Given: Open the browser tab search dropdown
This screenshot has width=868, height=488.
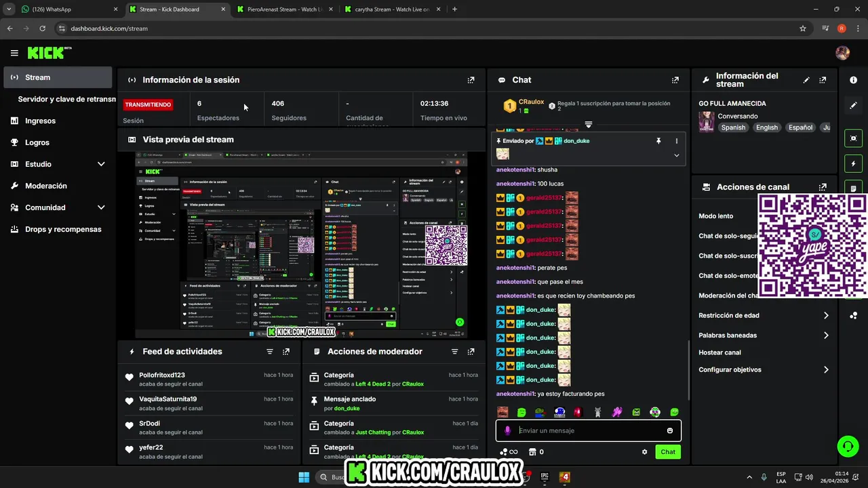Looking at the screenshot, I should (9, 9).
